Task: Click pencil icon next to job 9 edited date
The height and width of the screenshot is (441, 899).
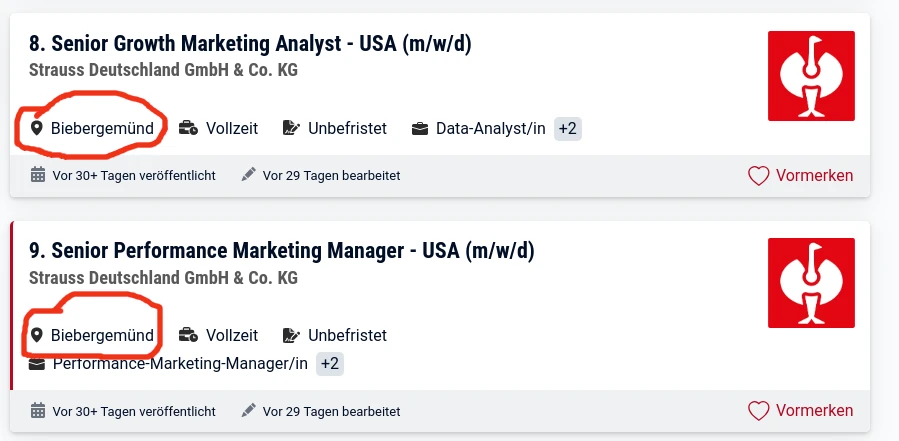Action: click(x=248, y=411)
